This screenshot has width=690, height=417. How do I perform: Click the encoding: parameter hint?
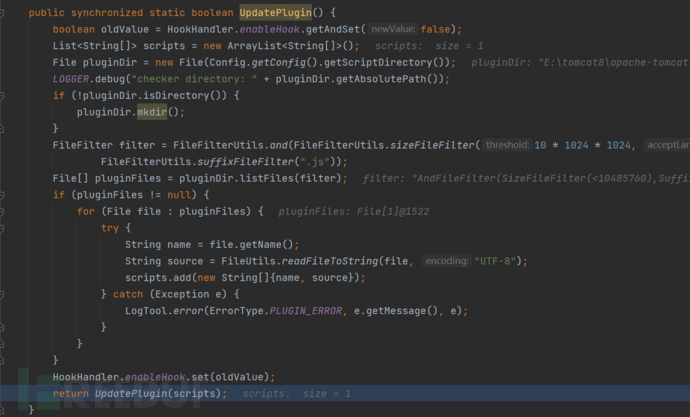(447, 261)
